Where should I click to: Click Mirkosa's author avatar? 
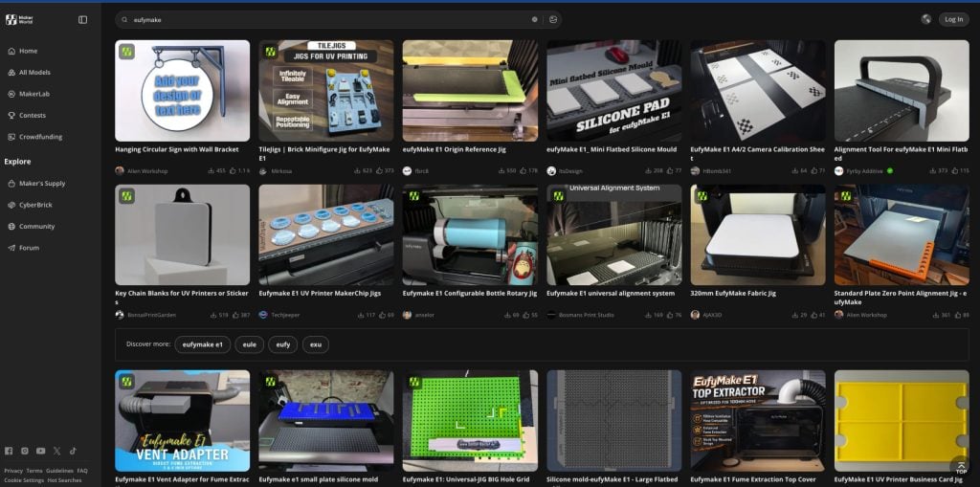click(263, 170)
